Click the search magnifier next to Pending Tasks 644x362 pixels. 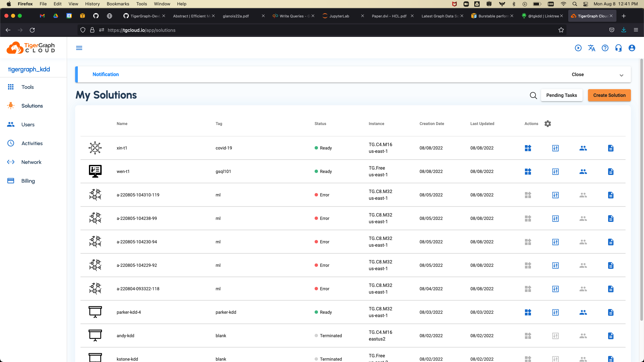pos(533,96)
